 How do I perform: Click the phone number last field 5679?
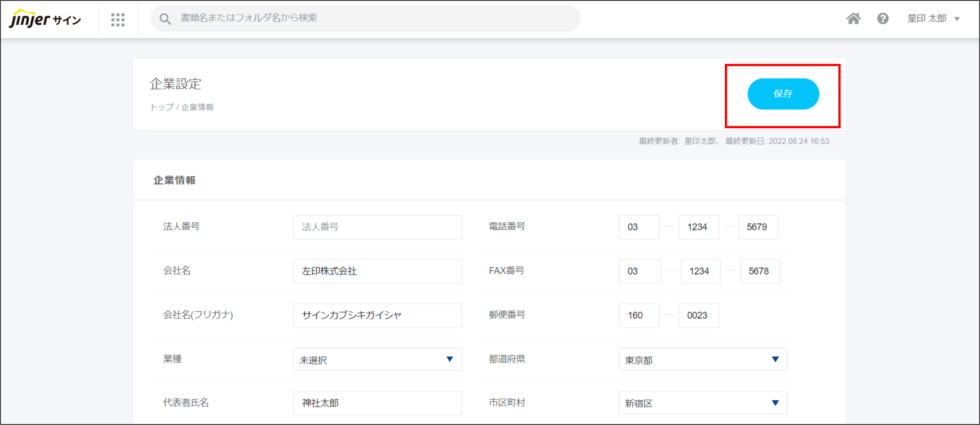click(758, 227)
